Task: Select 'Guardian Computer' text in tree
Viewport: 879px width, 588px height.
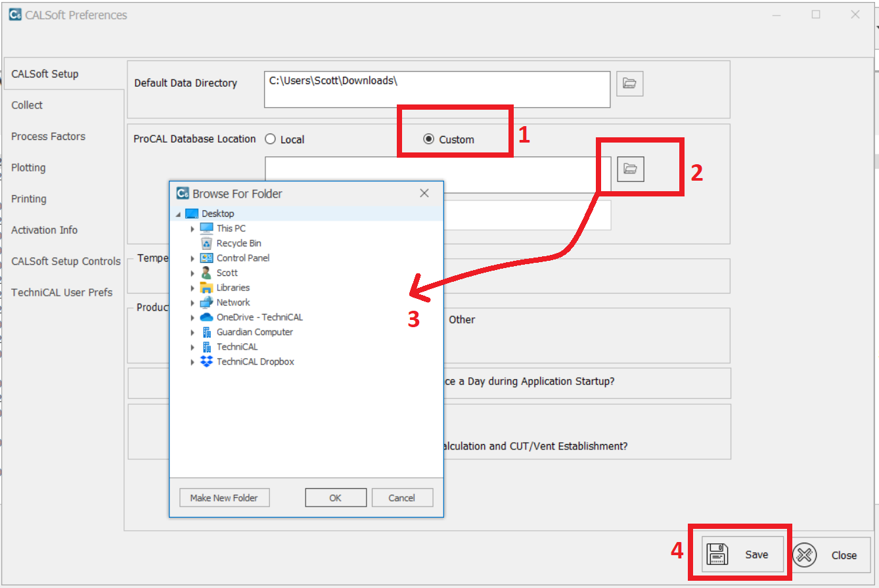Action: coord(255,332)
